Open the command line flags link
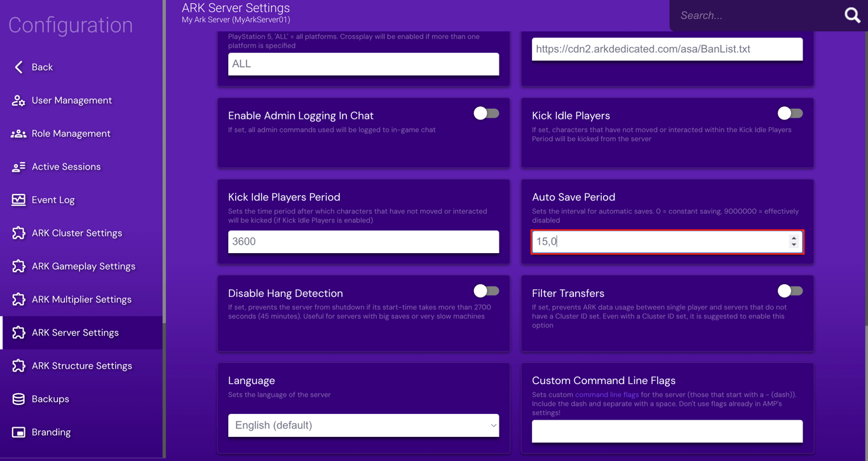868x461 pixels. pos(606,394)
